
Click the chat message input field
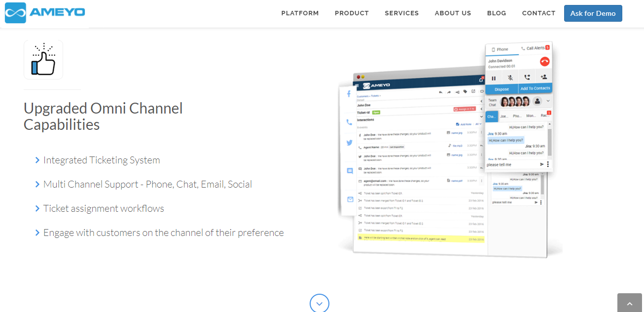[511, 164]
